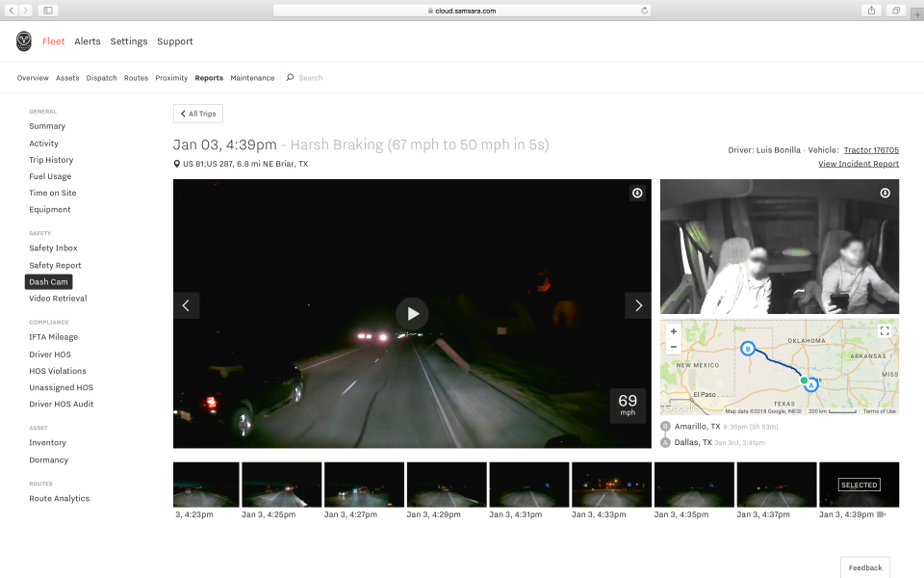Click the Feedback button

click(864, 567)
